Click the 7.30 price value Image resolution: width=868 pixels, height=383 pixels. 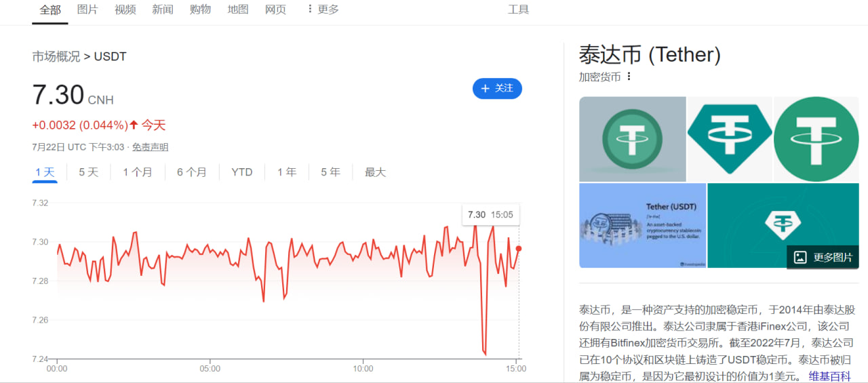click(58, 95)
